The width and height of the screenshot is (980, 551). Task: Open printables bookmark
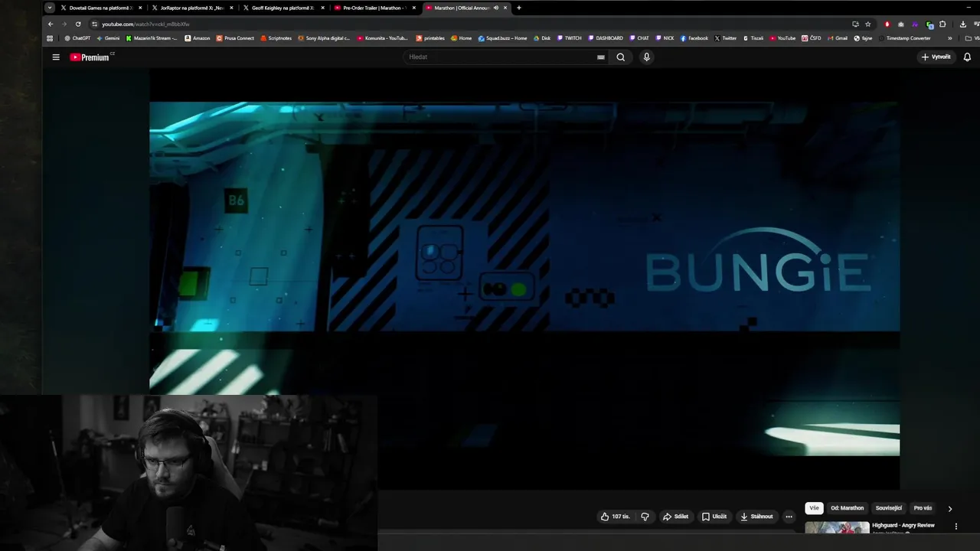430,38
